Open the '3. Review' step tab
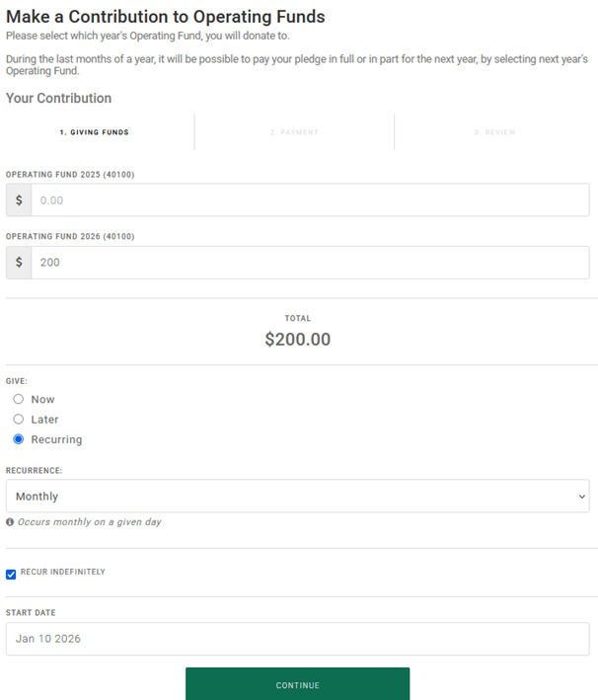The width and height of the screenshot is (598, 700). pos(494,132)
